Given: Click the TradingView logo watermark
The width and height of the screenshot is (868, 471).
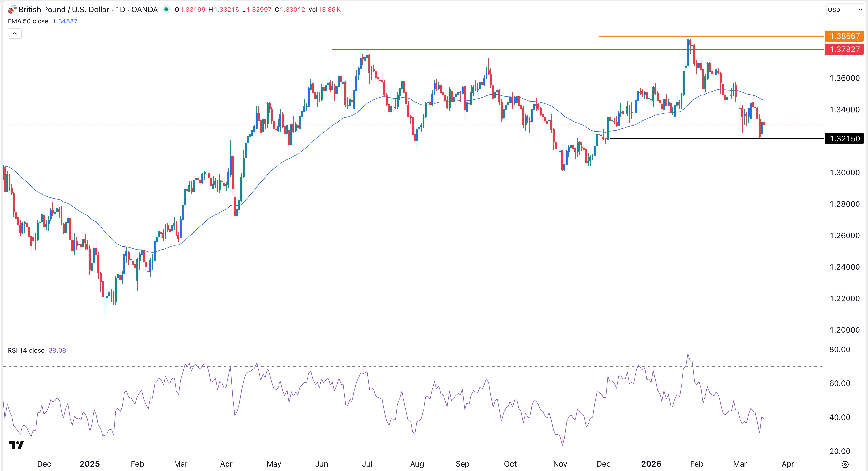Looking at the screenshot, I should click(x=16, y=445).
